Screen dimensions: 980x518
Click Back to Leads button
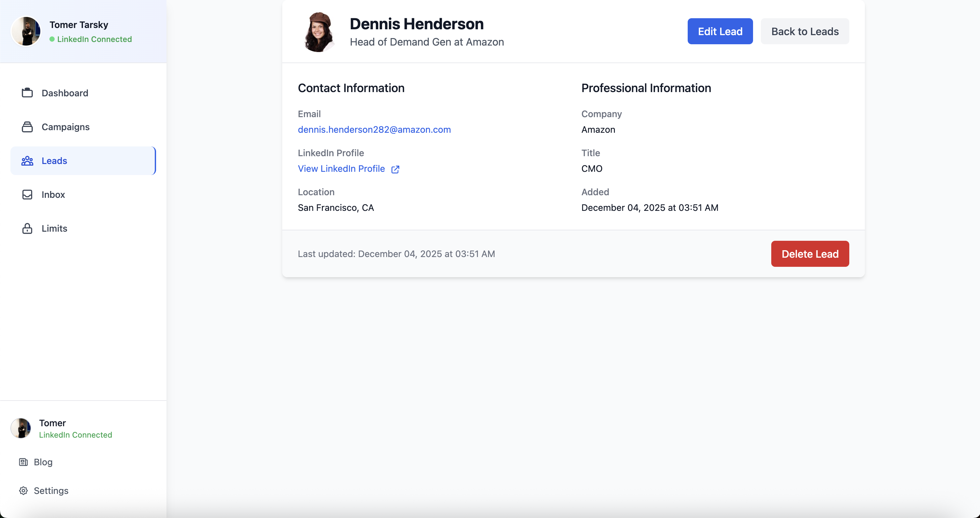point(805,31)
